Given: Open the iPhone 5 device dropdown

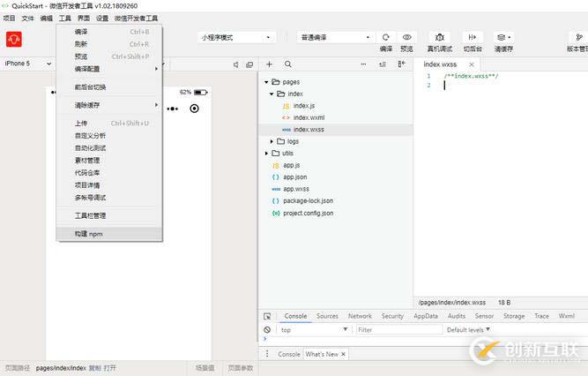Looking at the screenshot, I should point(28,64).
